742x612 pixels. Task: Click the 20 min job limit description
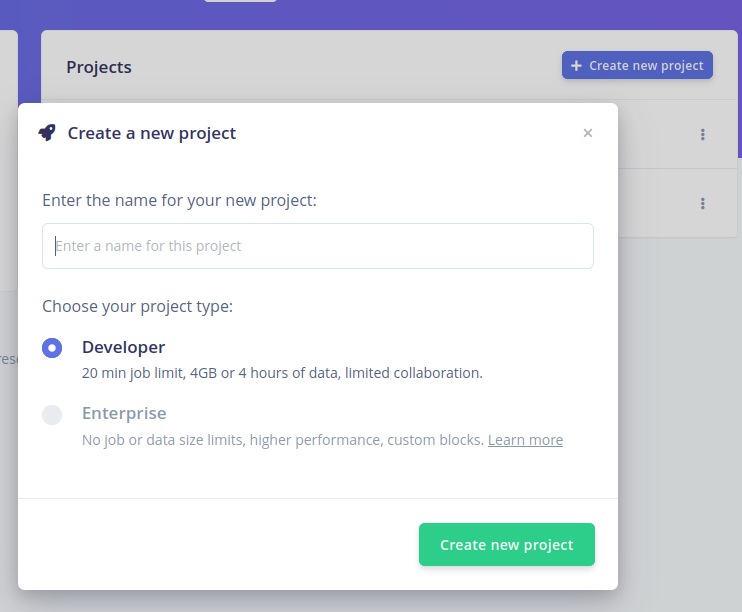coord(283,373)
